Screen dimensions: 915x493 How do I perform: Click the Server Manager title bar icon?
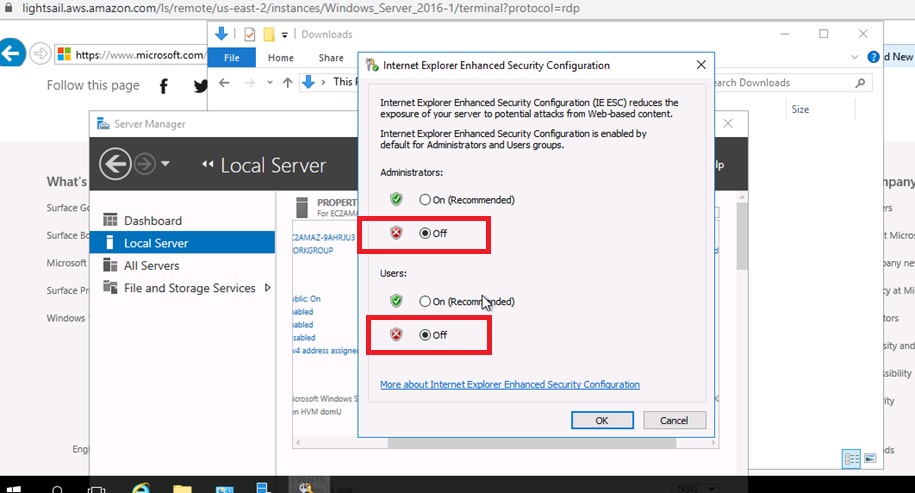point(103,124)
